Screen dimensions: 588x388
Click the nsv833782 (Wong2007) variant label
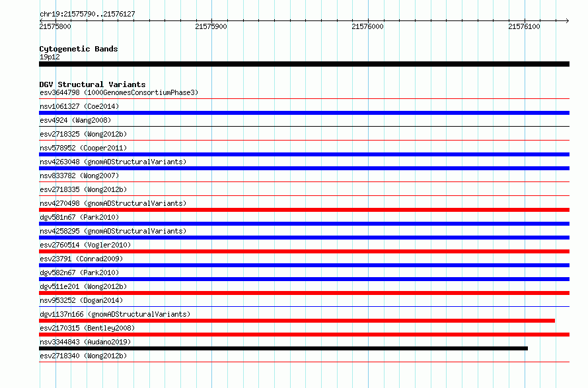point(79,176)
